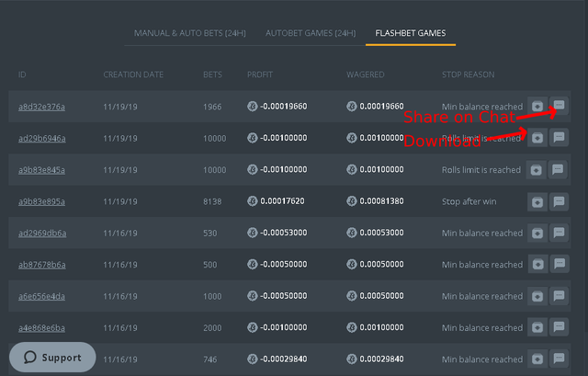
Task: Download game ad2969db6a
Action: click(537, 233)
